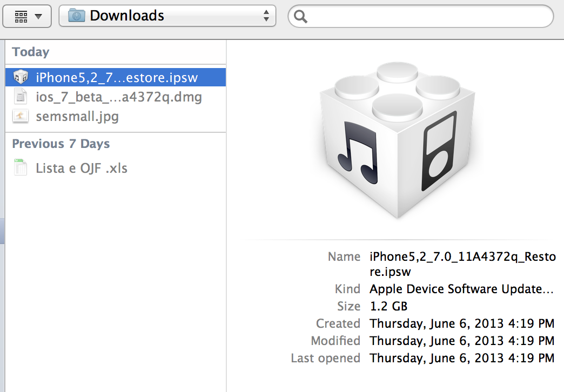Click the ipsw file's small brick icon
Image resolution: width=564 pixels, height=392 pixels.
[21, 77]
